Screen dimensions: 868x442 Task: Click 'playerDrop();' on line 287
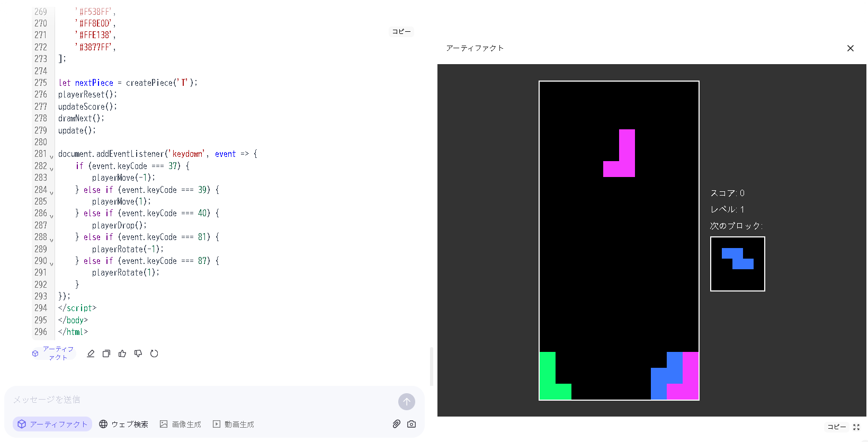[120, 225]
